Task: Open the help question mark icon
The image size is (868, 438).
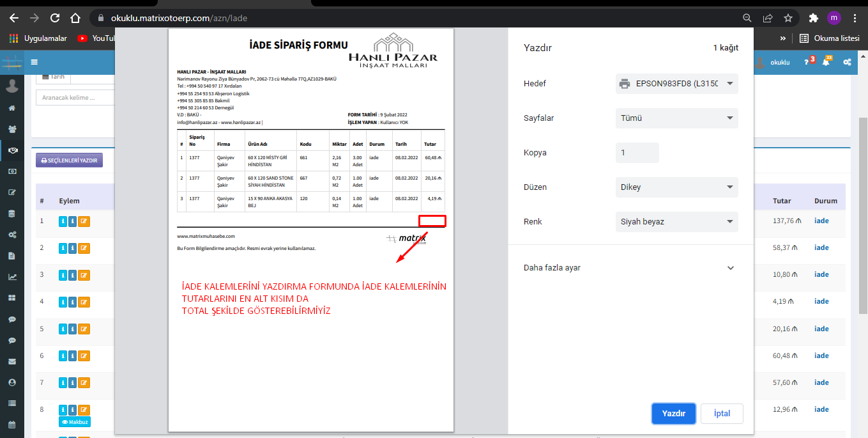Action: [807, 63]
